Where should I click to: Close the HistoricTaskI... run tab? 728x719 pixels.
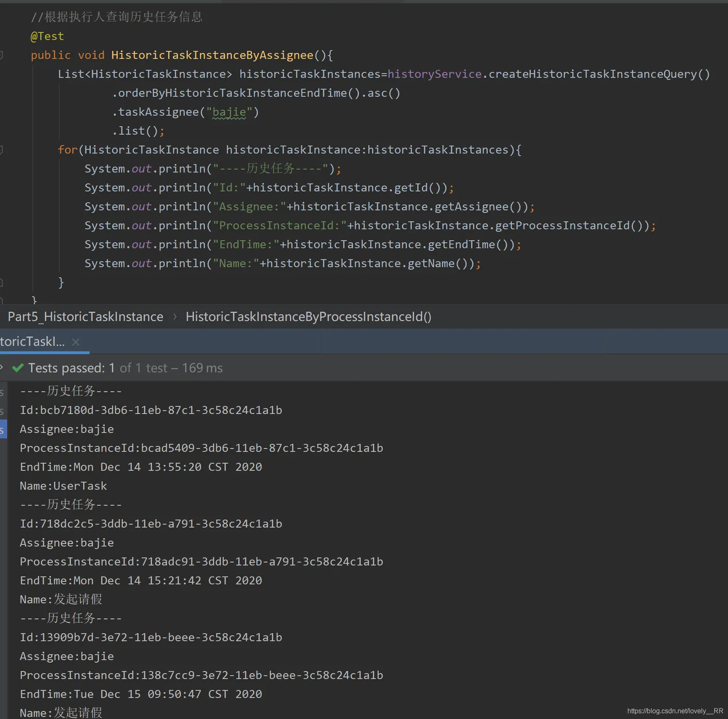75,342
